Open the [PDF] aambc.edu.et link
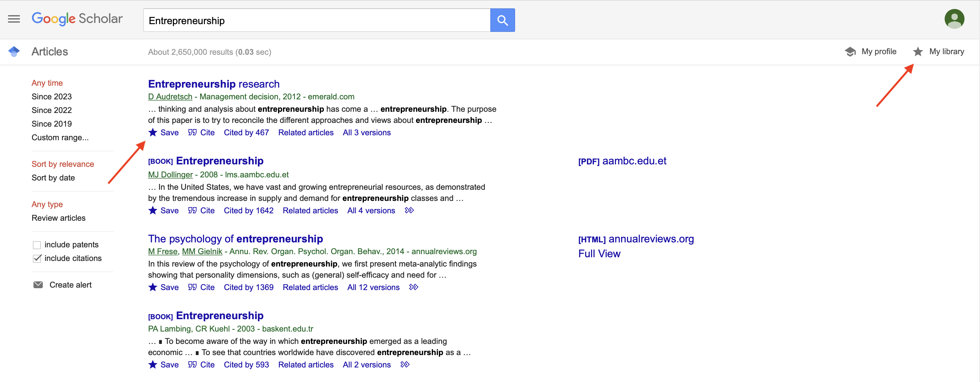980x382 pixels. pyautogui.click(x=622, y=161)
